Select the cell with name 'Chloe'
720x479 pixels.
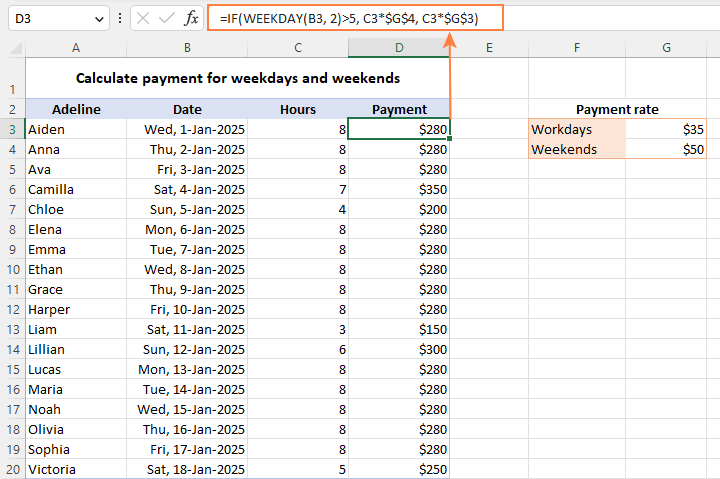tap(76, 209)
